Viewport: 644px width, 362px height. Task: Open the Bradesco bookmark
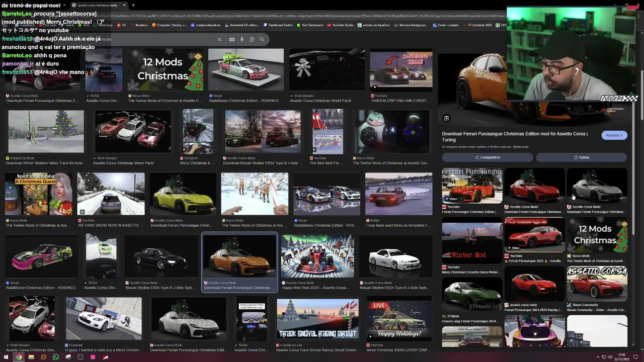(139, 25)
